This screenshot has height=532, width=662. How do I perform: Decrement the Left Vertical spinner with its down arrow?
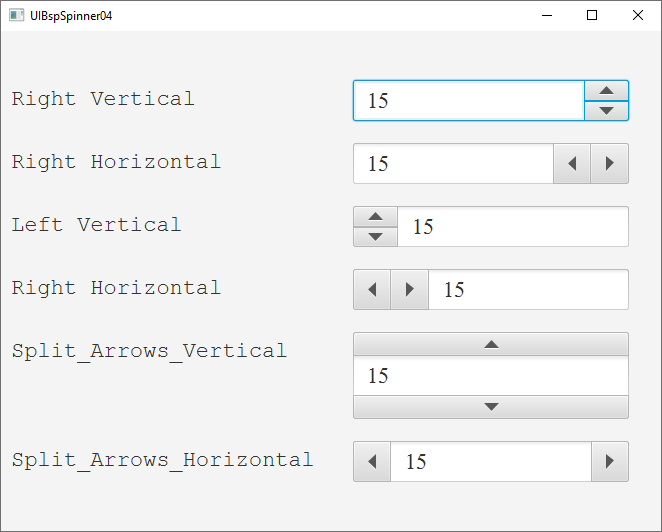coord(376,237)
